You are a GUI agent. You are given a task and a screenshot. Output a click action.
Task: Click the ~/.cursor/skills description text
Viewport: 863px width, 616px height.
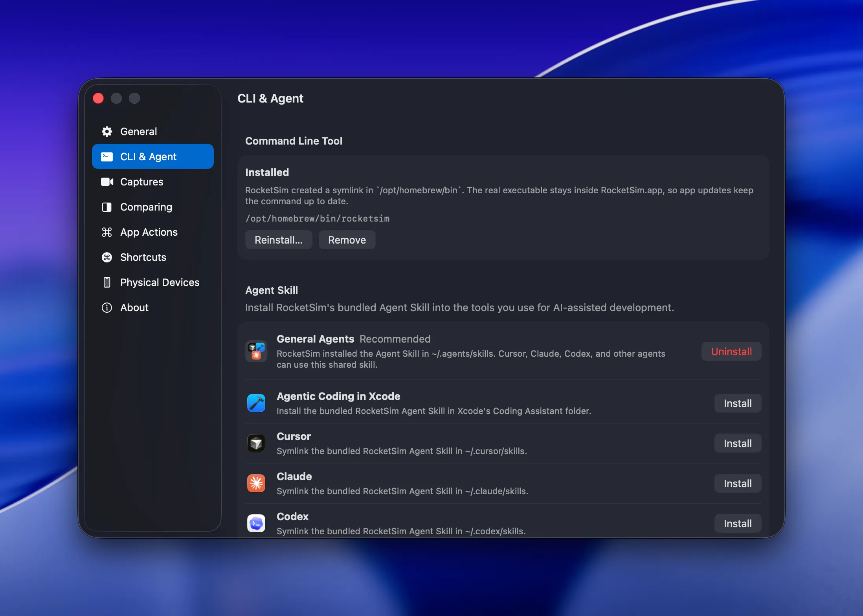[402, 451]
